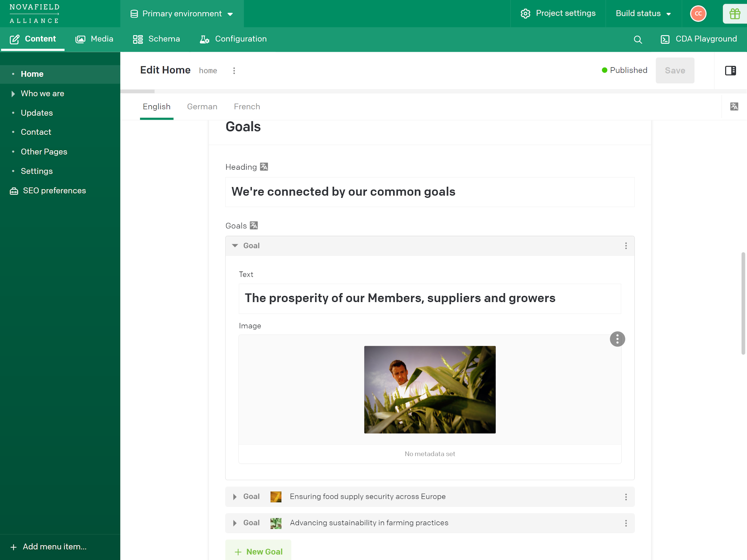Open Edit Home three-dot menu
Screen dimensions: 747x560
(234, 71)
